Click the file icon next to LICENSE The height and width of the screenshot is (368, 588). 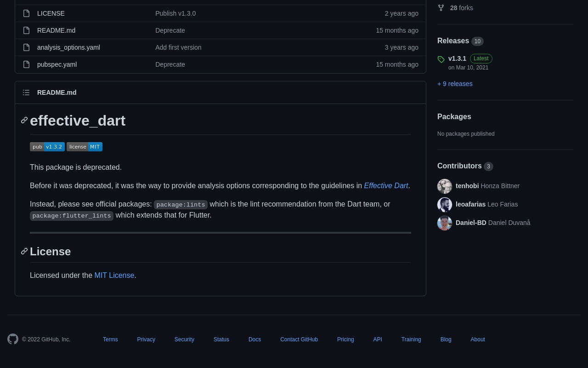click(26, 13)
